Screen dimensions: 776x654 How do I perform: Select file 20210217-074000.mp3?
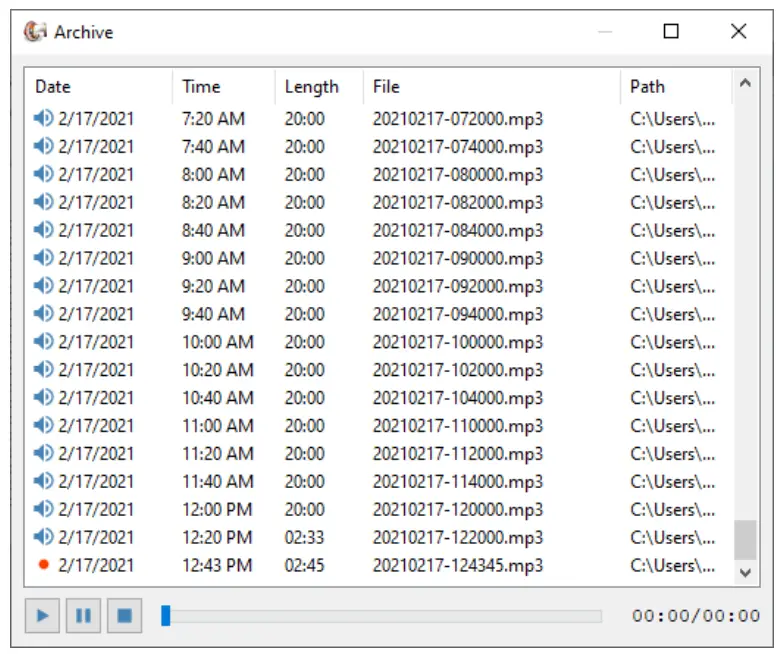tap(458, 147)
